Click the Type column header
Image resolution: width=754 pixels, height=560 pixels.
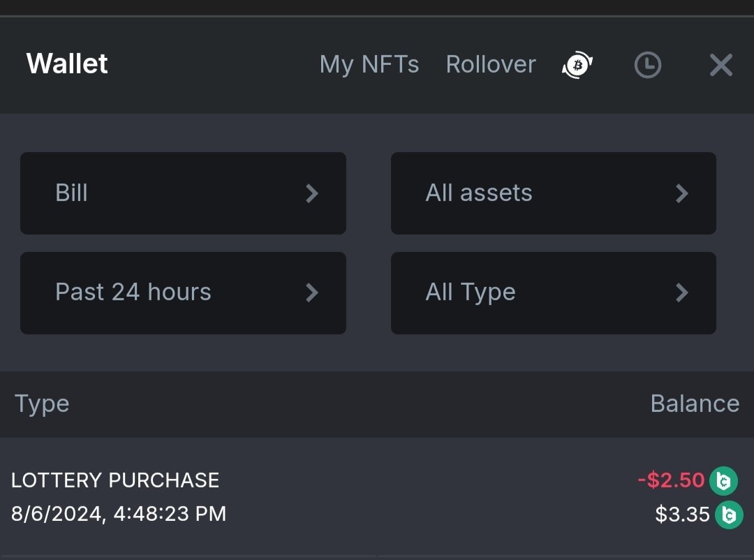tap(42, 404)
